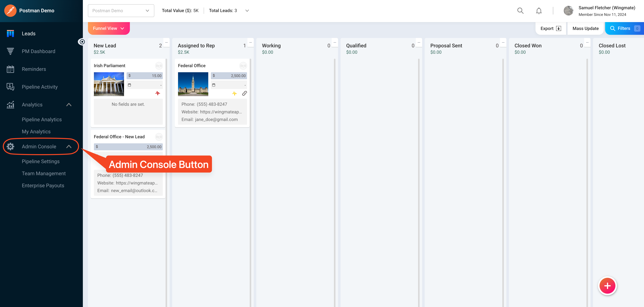Screen dimensions: 644x307
Task: Click the Irish Parliament broadcast signal icon
Action: [x=159, y=66]
